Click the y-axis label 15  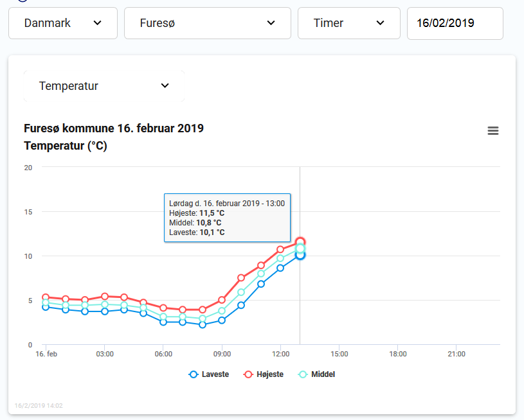[x=28, y=212]
